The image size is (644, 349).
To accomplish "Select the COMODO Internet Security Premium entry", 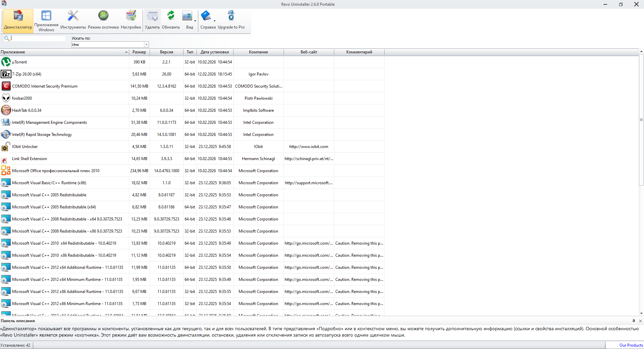I will coord(45,86).
